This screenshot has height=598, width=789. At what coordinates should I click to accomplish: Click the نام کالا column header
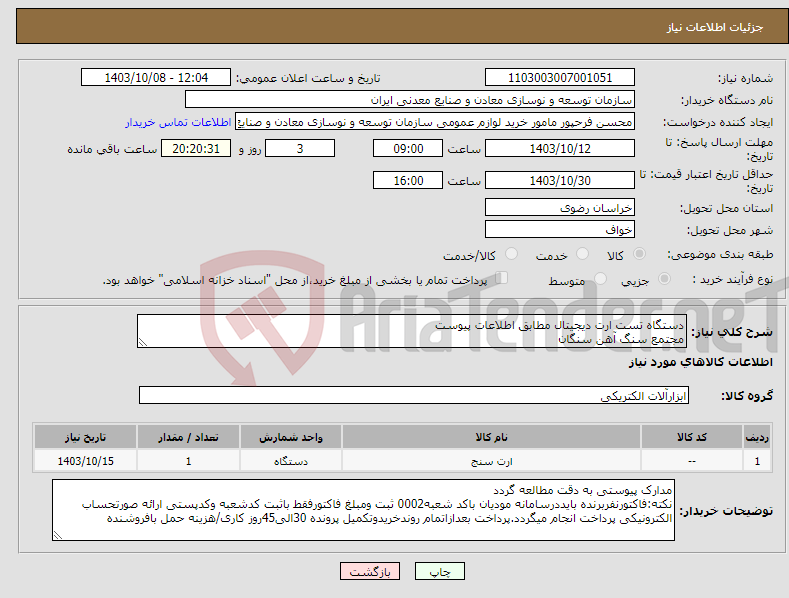tap(491, 437)
